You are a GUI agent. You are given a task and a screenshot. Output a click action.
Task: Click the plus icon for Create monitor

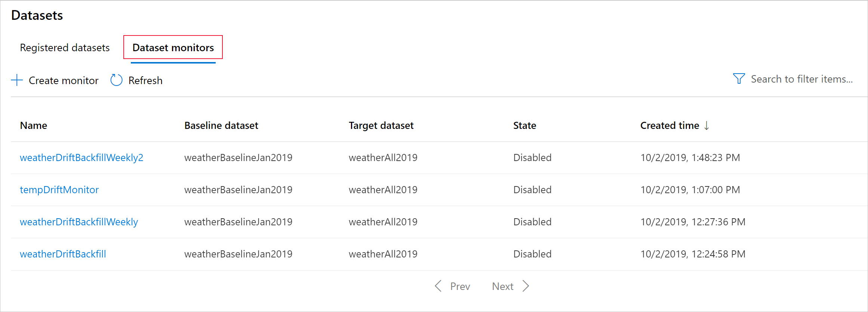click(x=17, y=80)
